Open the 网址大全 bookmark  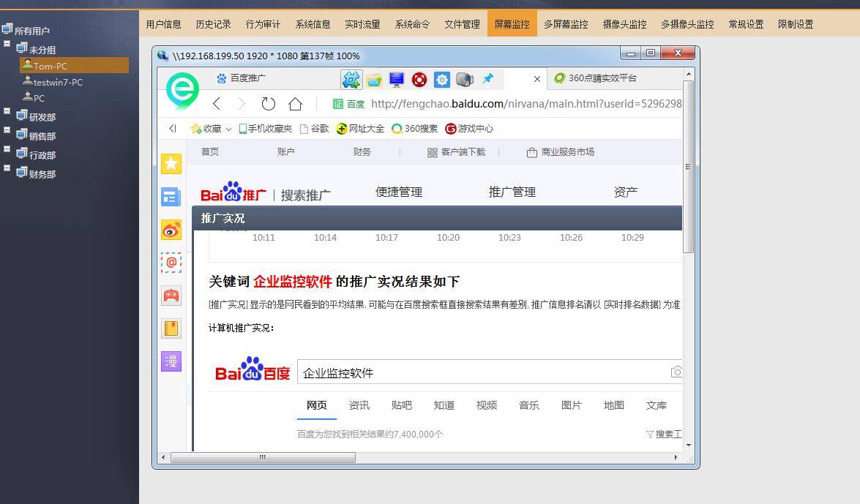360,128
